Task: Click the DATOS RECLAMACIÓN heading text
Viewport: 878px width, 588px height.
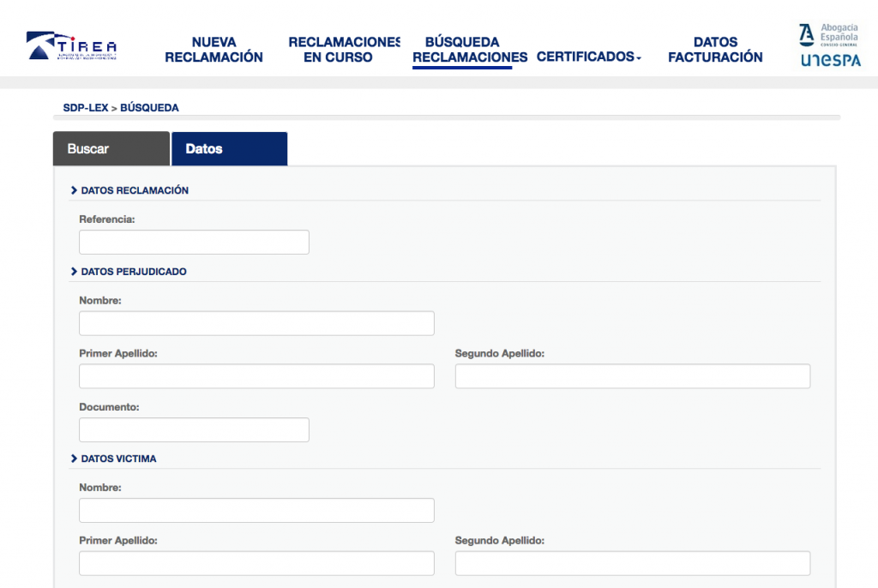Action: pos(135,190)
